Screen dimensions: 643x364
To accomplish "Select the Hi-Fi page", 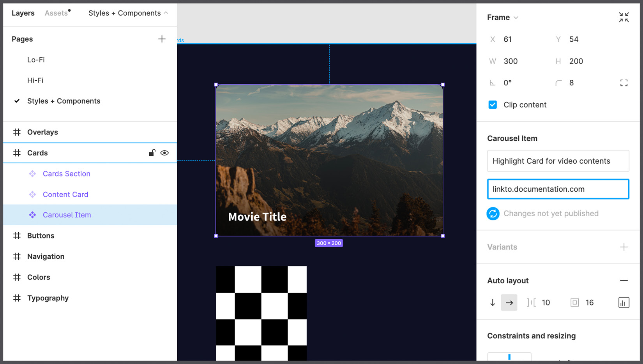I will coord(36,80).
